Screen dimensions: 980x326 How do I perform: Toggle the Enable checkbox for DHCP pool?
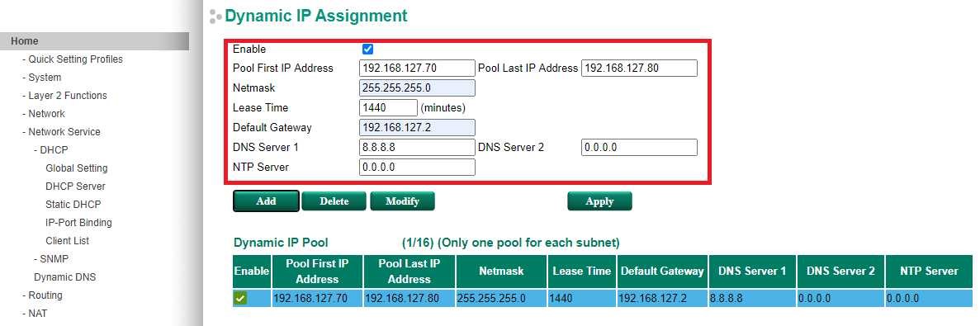coord(367,49)
